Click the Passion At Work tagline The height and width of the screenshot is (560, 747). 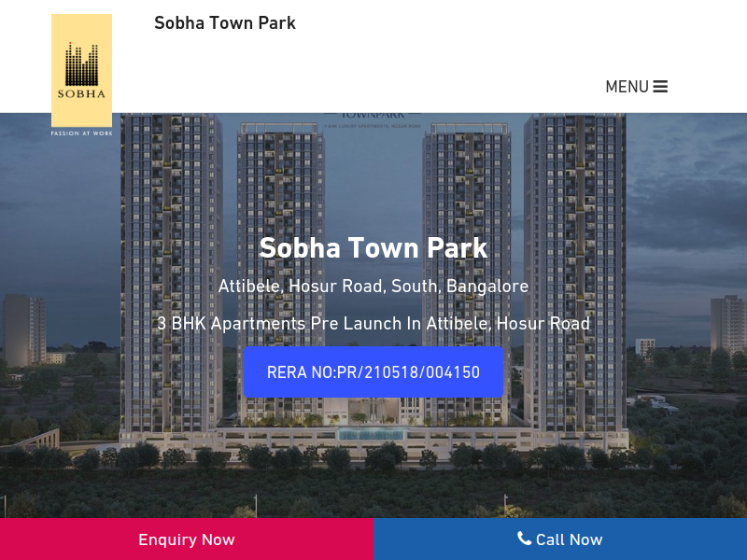pos(81,133)
